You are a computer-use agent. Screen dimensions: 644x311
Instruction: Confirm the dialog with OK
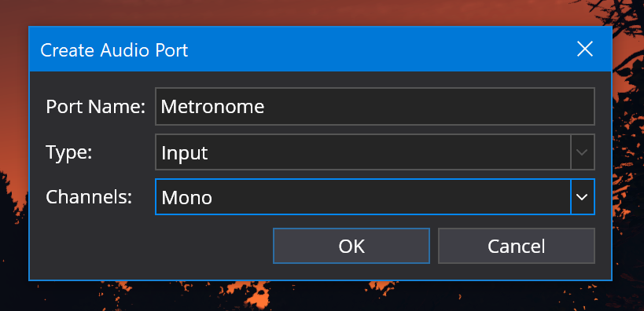click(351, 246)
